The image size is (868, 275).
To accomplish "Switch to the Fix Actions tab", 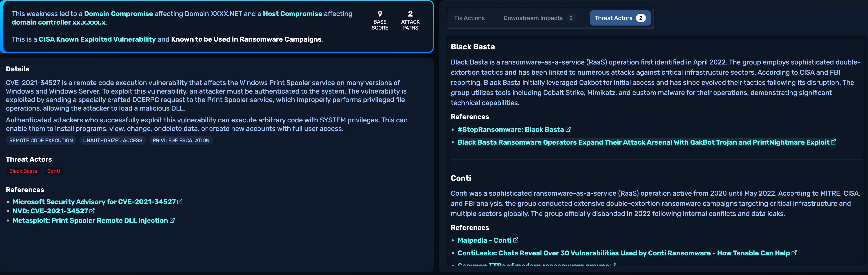I will 469,18.
